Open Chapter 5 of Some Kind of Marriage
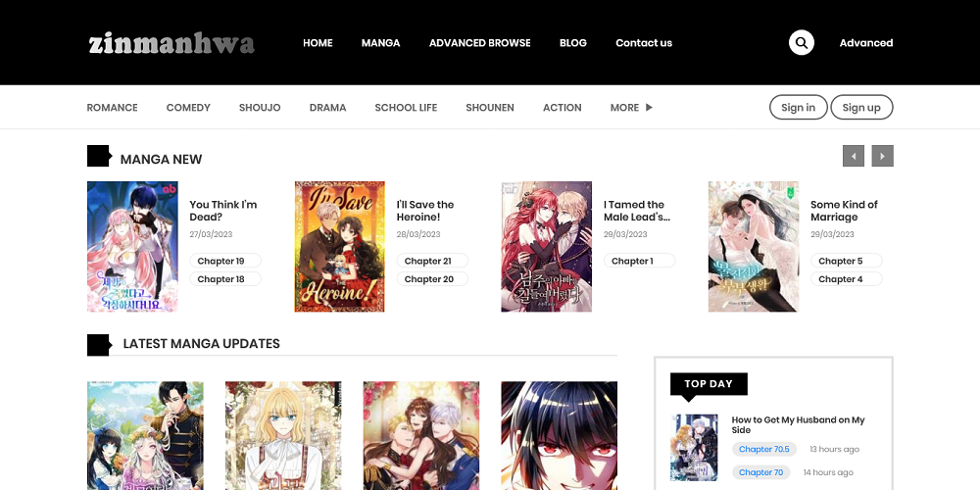 click(x=847, y=261)
